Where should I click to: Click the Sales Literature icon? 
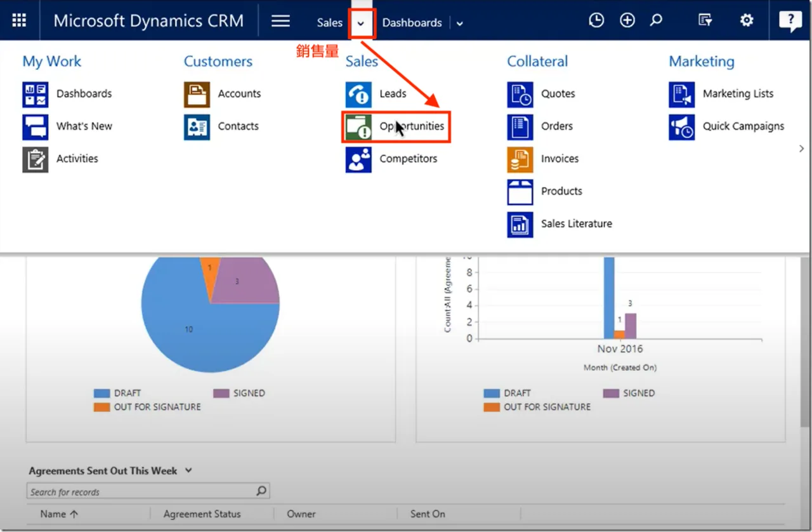[520, 224]
